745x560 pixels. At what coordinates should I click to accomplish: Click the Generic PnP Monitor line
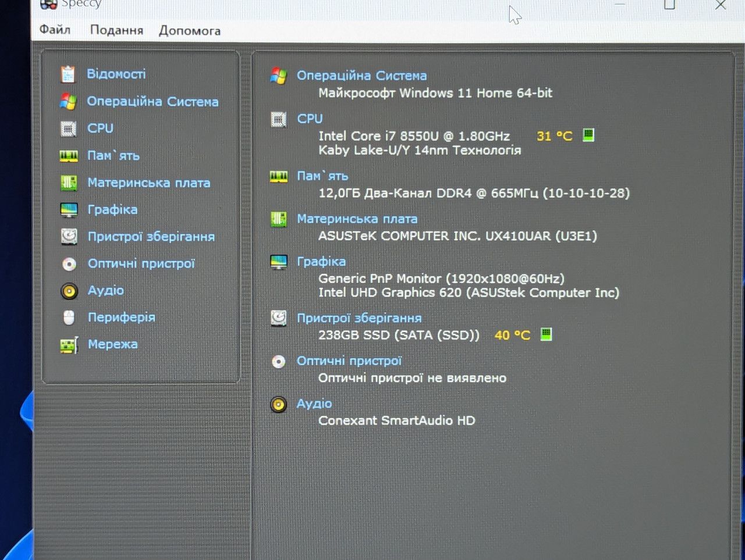(441, 279)
